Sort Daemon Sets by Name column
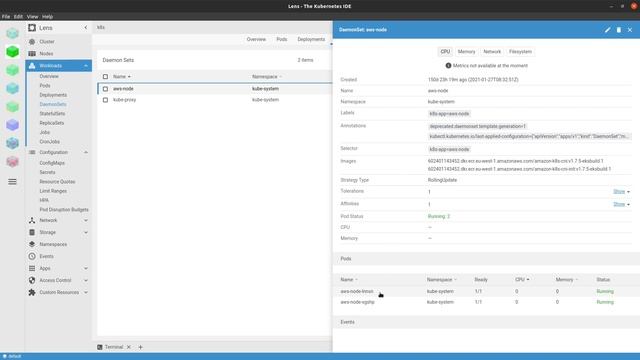This screenshot has height=360, width=640. click(x=122, y=77)
